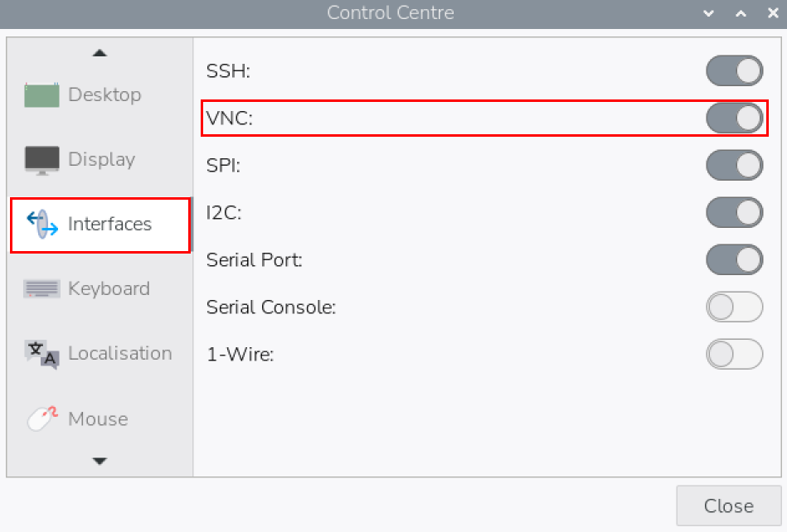
Task: Open the Display settings tab label
Action: (101, 159)
